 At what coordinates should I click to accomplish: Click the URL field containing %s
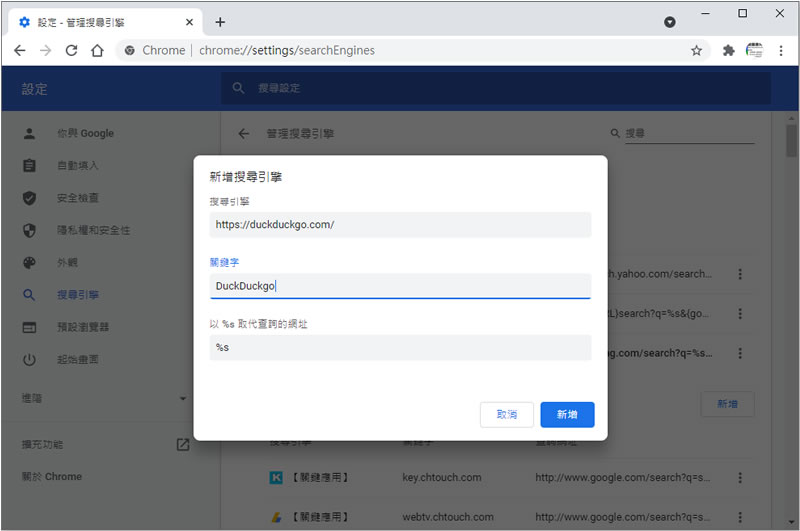401,347
